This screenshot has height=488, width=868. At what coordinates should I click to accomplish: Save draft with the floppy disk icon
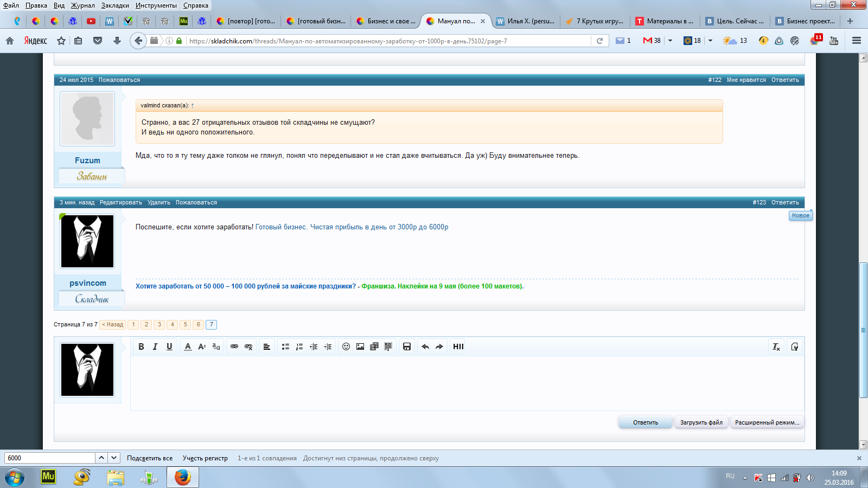click(407, 346)
